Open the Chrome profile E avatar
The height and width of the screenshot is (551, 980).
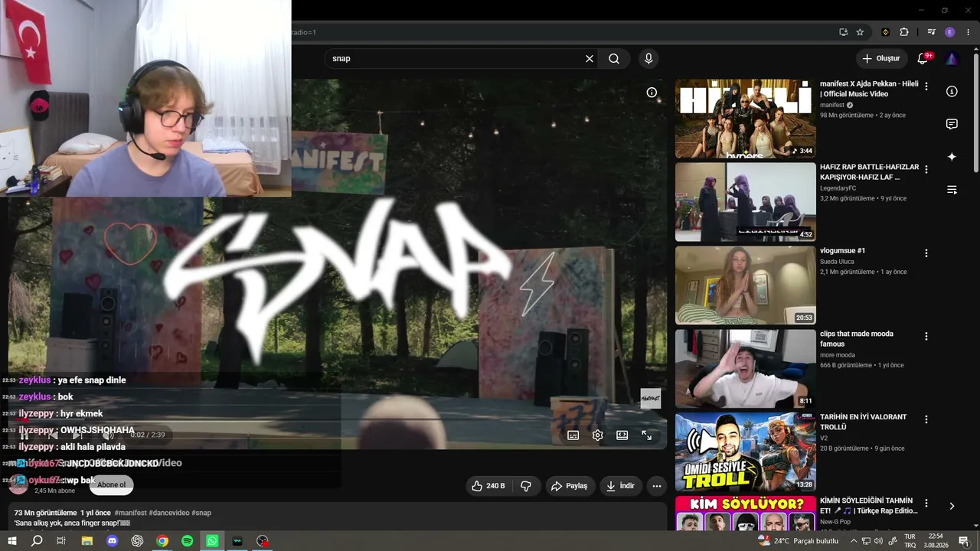coord(950,32)
